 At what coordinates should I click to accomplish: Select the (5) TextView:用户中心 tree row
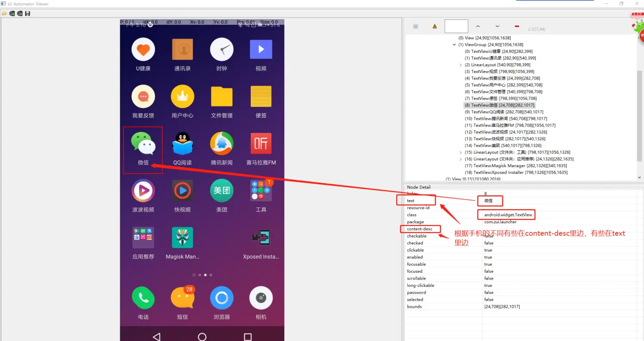[x=504, y=85]
